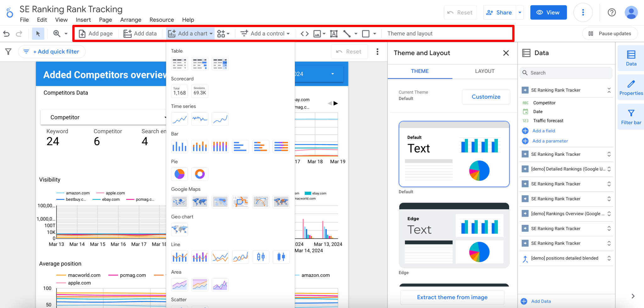This screenshot has height=308, width=644.
Task: Select the text box tool
Action: click(x=334, y=33)
